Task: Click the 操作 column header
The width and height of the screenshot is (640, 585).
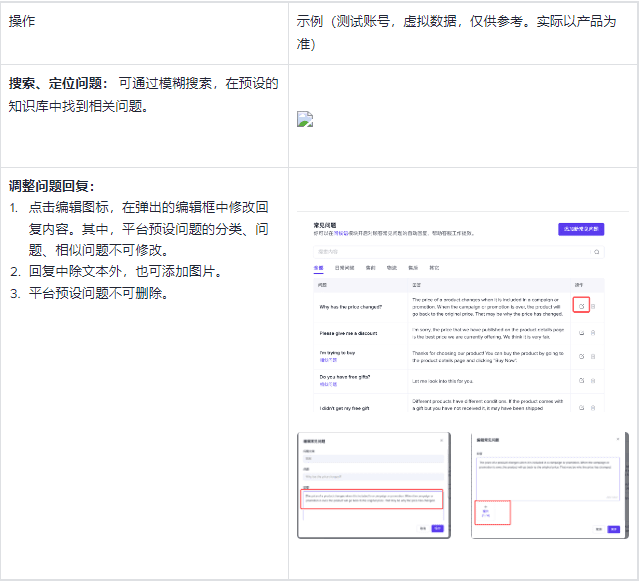Action: tap(579, 285)
